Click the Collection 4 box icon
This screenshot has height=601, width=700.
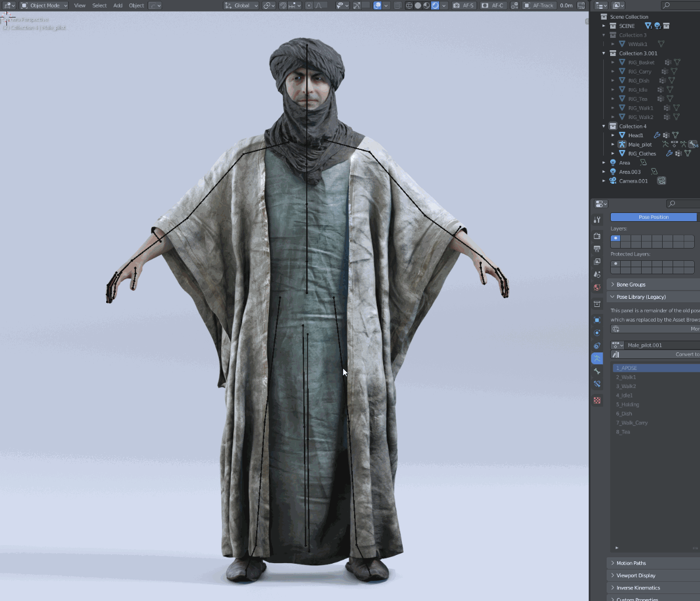coord(613,126)
